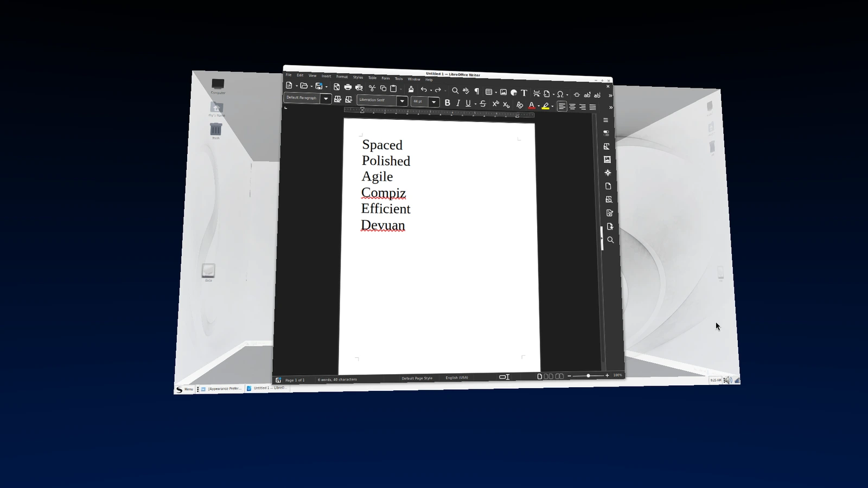868x488 pixels.
Task: Expand the Default Paragraph style dropdown
Action: pos(325,99)
